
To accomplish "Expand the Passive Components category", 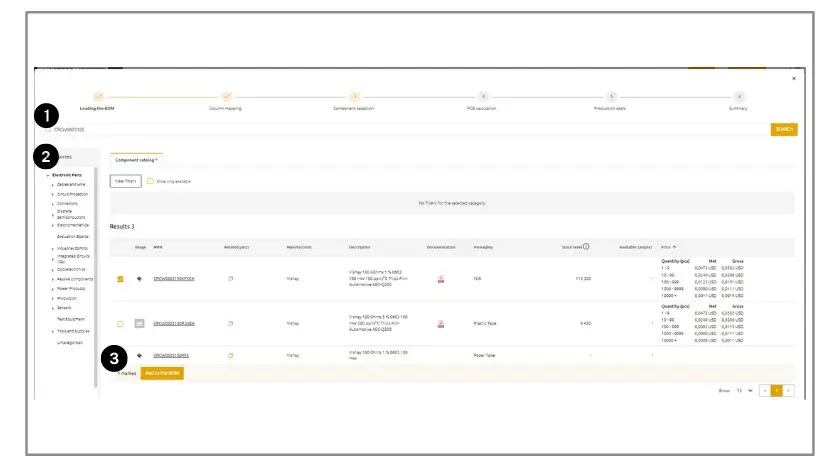I will (x=52, y=279).
